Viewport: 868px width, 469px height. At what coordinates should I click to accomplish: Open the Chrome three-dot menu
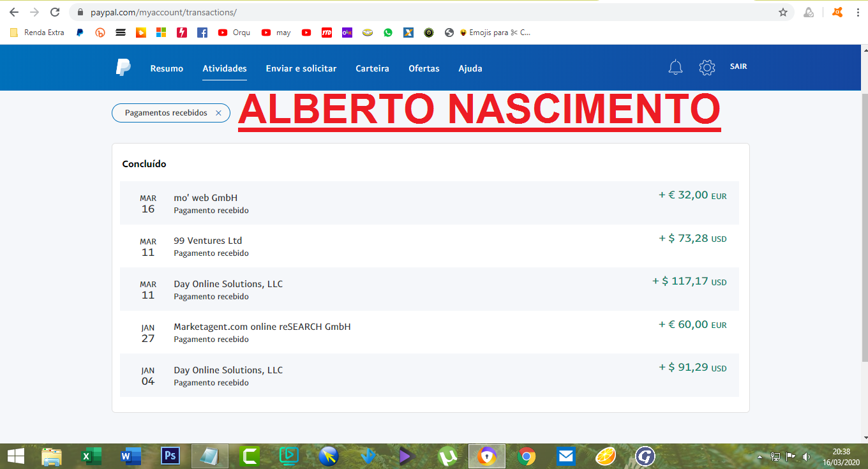(x=857, y=12)
